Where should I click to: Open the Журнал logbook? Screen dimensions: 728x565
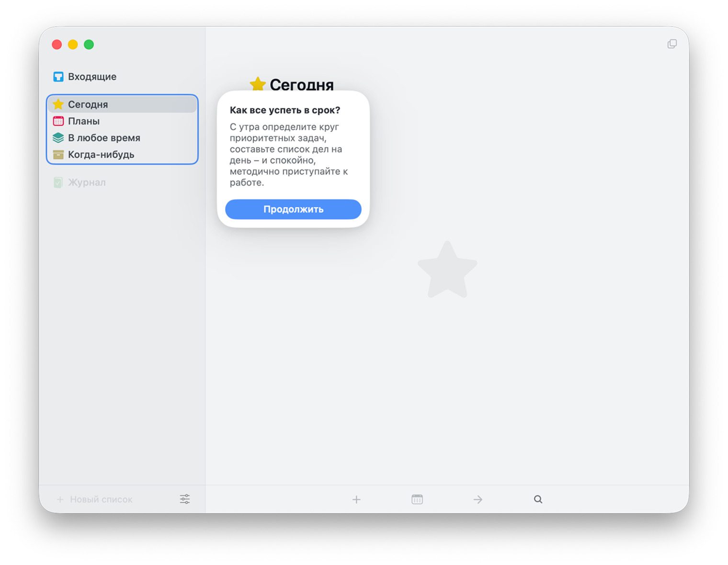coord(122,182)
